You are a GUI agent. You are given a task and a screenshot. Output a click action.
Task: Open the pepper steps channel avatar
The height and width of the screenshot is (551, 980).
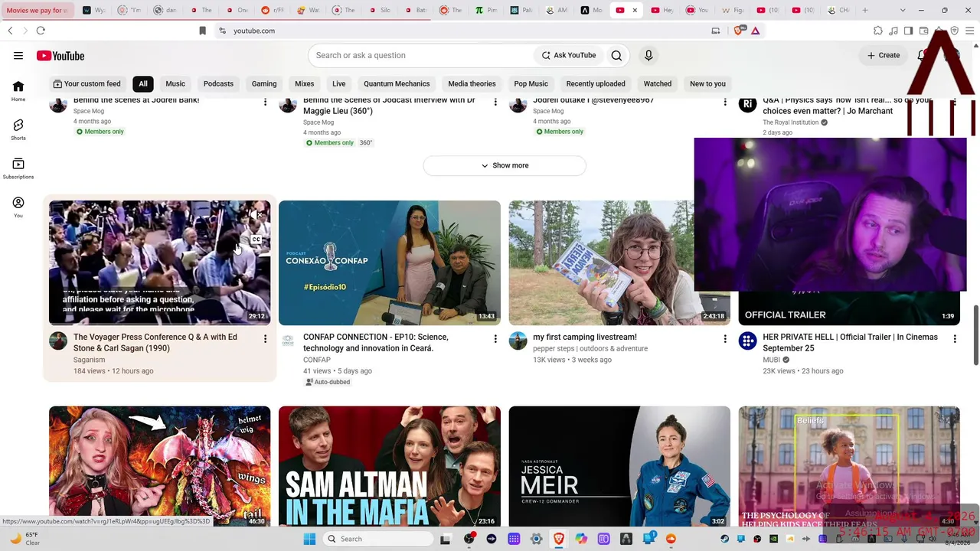pyautogui.click(x=518, y=341)
